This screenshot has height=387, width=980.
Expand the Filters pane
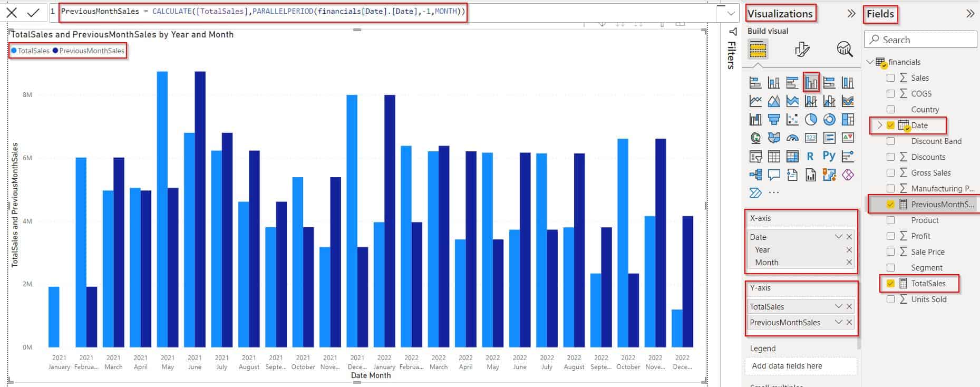pyautogui.click(x=732, y=49)
